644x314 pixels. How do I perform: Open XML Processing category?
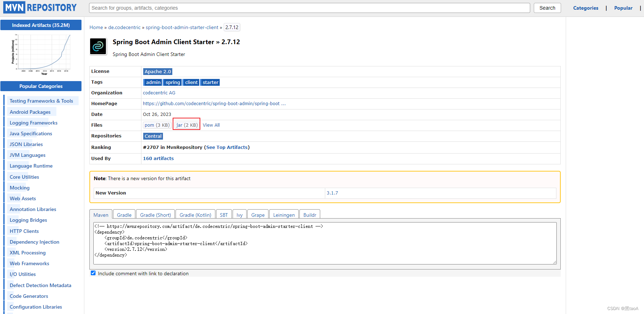click(x=28, y=253)
